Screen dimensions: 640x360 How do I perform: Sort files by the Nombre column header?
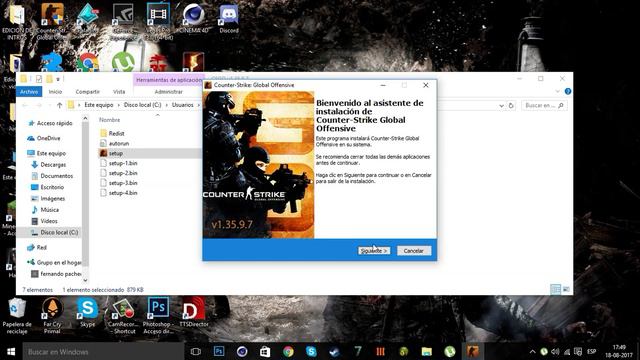[x=109, y=120]
